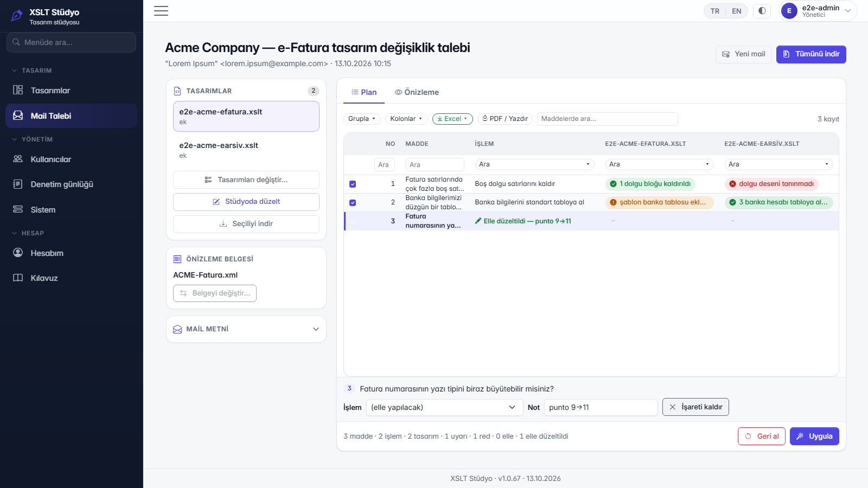
Task: Switch language to TR
Action: pyautogui.click(x=715, y=11)
